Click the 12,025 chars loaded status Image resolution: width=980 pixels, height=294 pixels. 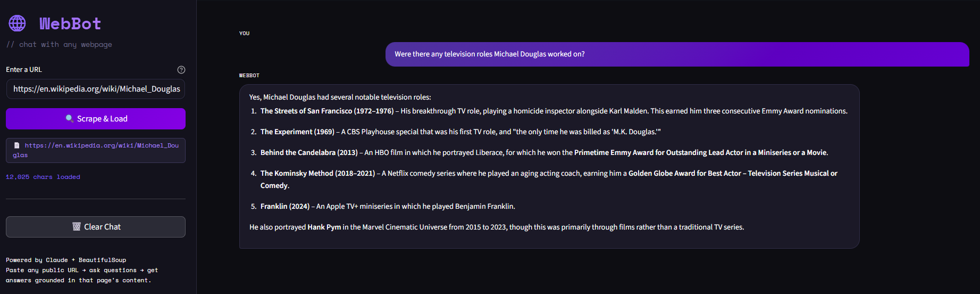[43, 177]
